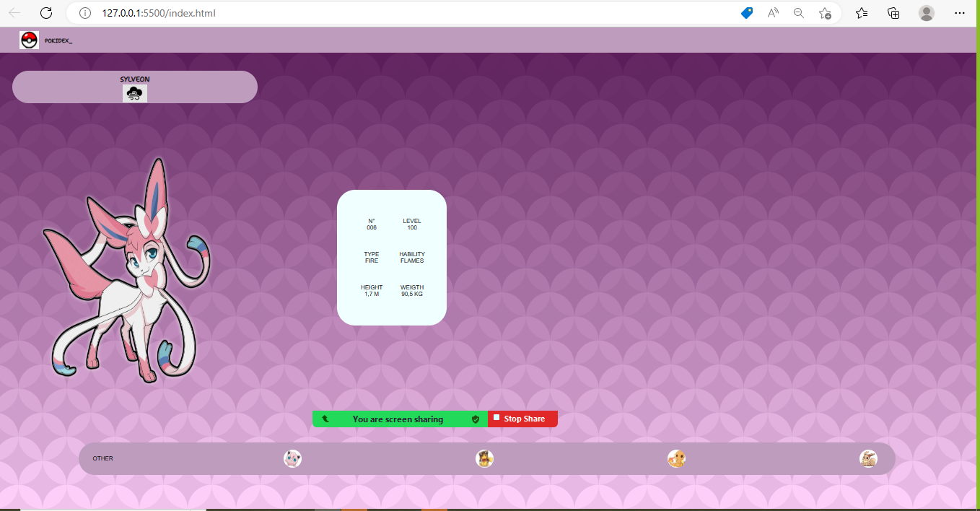Open the Collections icon
Screen dimensions: 980x511
coord(893,13)
